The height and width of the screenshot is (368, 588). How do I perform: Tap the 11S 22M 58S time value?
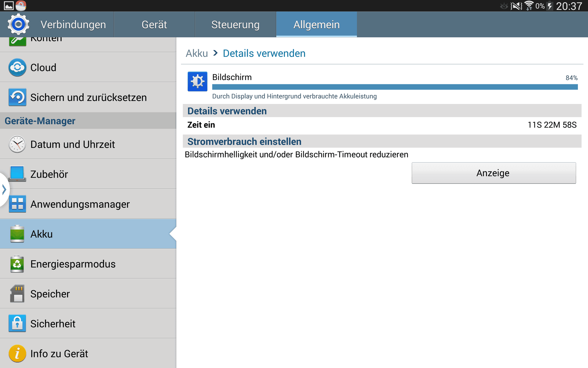point(552,125)
